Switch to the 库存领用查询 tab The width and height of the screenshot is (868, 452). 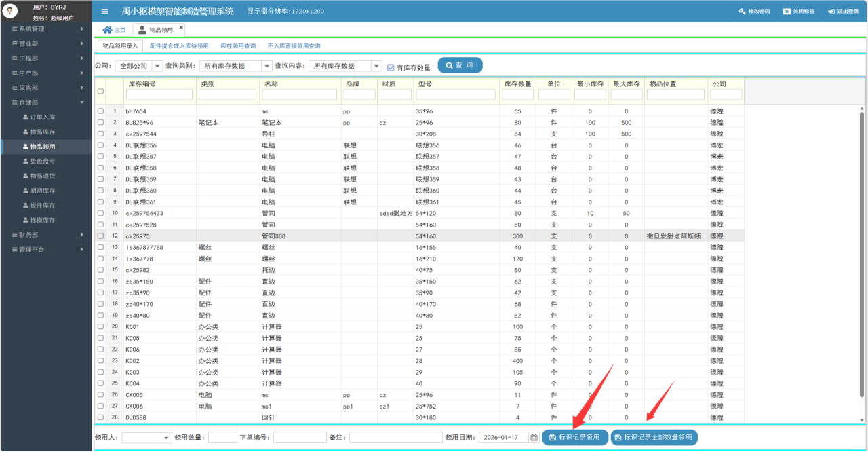pyautogui.click(x=238, y=46)
